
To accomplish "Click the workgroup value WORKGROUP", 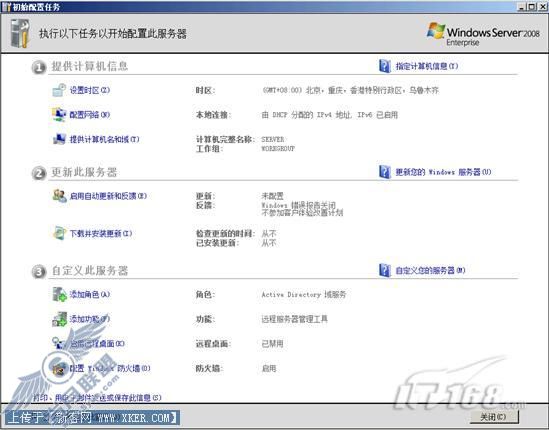I will 278,148.
